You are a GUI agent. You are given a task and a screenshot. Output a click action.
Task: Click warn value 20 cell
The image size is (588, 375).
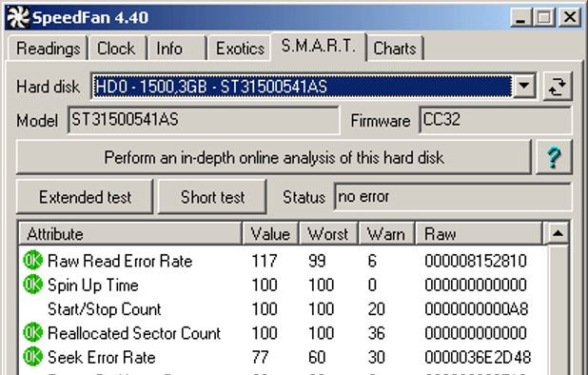click(x=376, y=308)
